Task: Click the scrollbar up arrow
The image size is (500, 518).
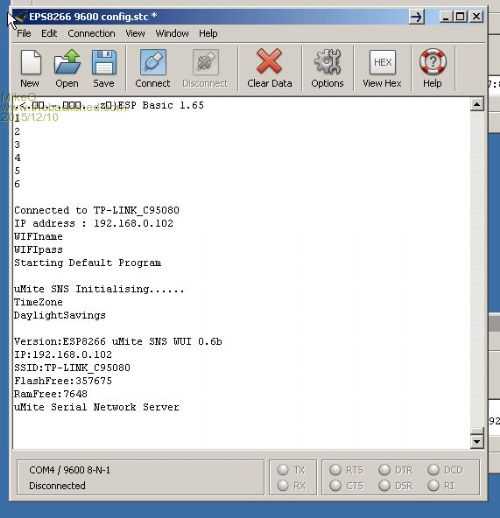Action: coord(477,105)
